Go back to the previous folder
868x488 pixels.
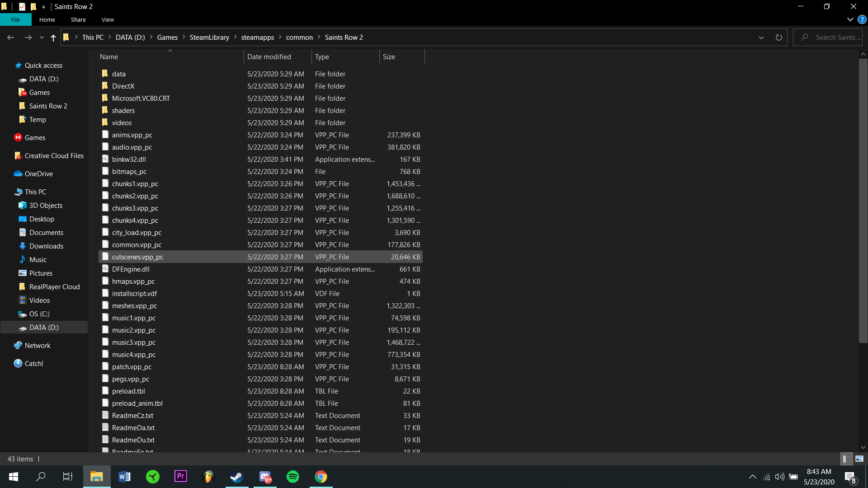point(11,38)
